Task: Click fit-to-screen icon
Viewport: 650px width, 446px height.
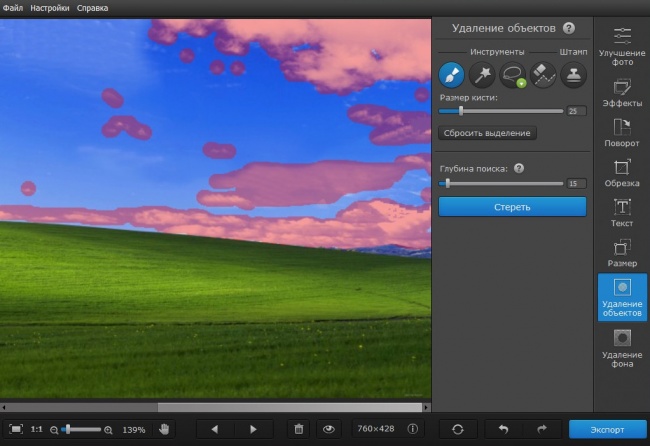Action: click(16, 429)
